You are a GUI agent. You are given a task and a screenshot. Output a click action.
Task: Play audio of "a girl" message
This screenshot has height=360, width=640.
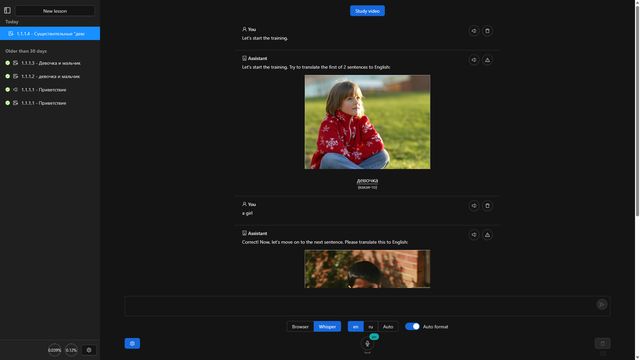(x=473, y=206)
